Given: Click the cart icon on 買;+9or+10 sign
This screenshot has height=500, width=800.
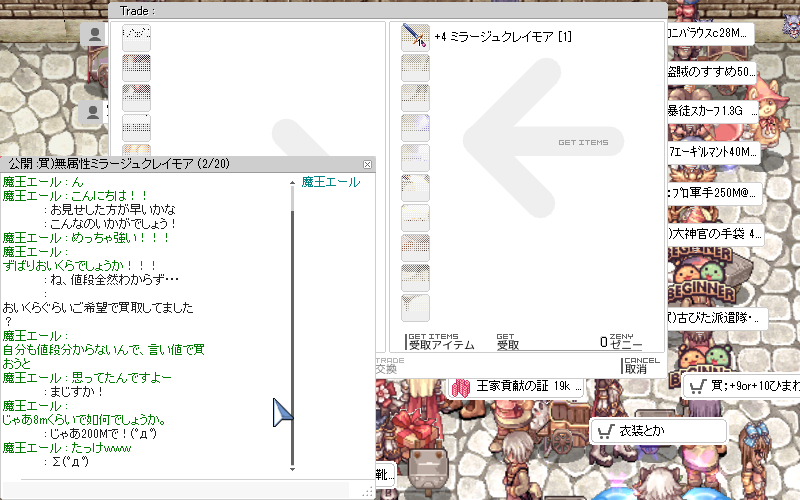Looking at the screenshot, I should coord(697,387).
